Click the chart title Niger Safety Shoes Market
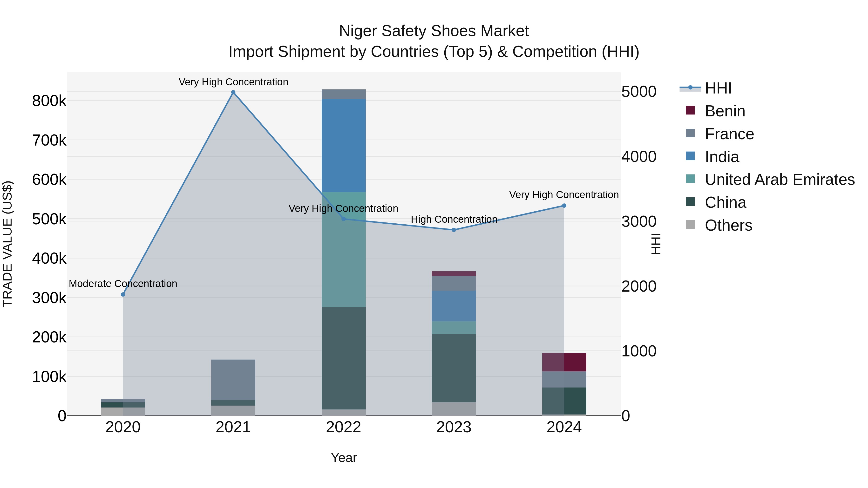This screenshot has height=488, width=868. tap(434, 31)
